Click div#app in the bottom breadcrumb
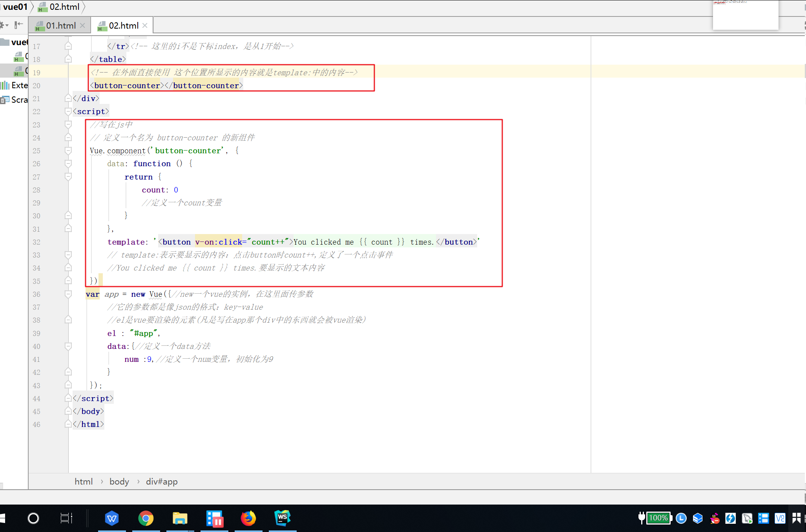This screenshot has height=532, width=806. [162, 481]
